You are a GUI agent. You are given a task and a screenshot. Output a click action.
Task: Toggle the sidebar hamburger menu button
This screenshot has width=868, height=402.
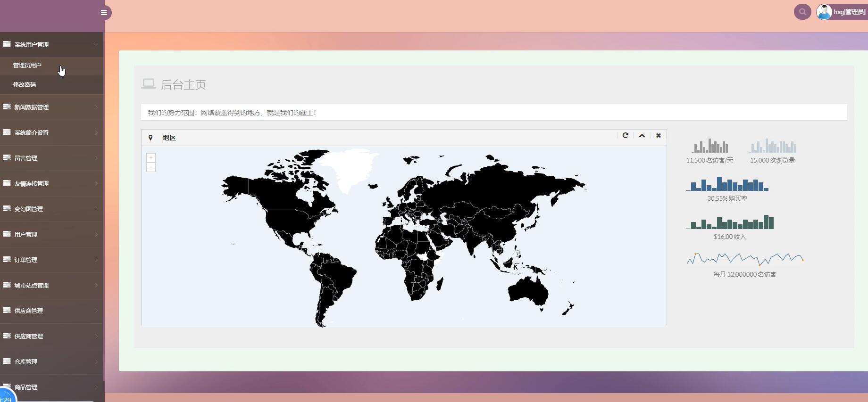coord(104,13)
